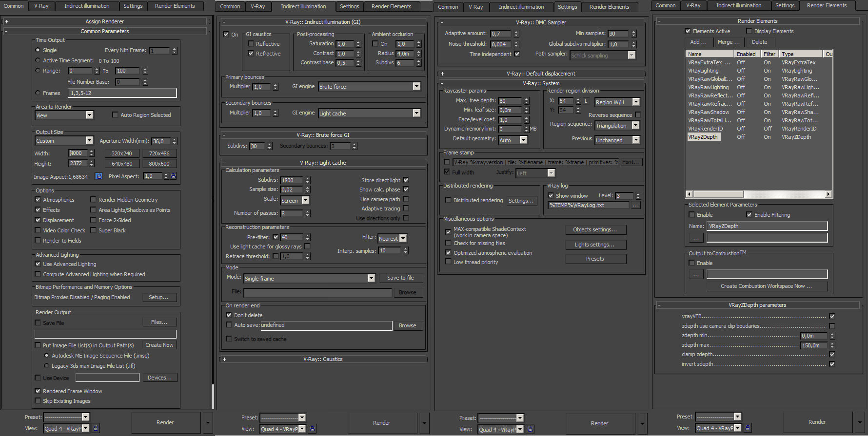Enable Distributed rendering checkbox
This screenshot has width=868, height=436.
point(448,200)
